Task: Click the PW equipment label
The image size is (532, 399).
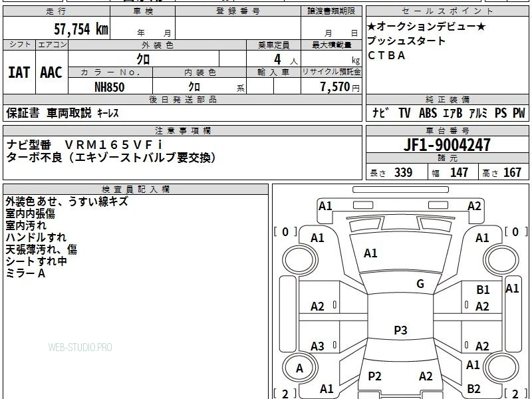Action: [519, 113]
